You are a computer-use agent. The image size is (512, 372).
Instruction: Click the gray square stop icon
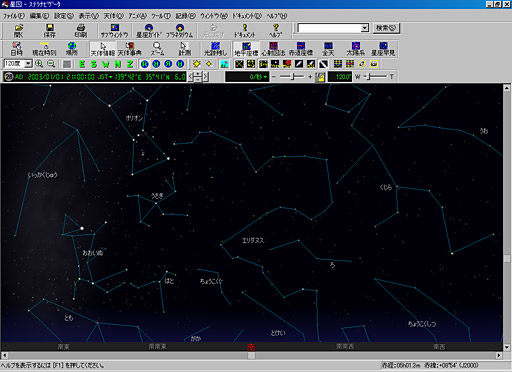click(x=67, y=64)
